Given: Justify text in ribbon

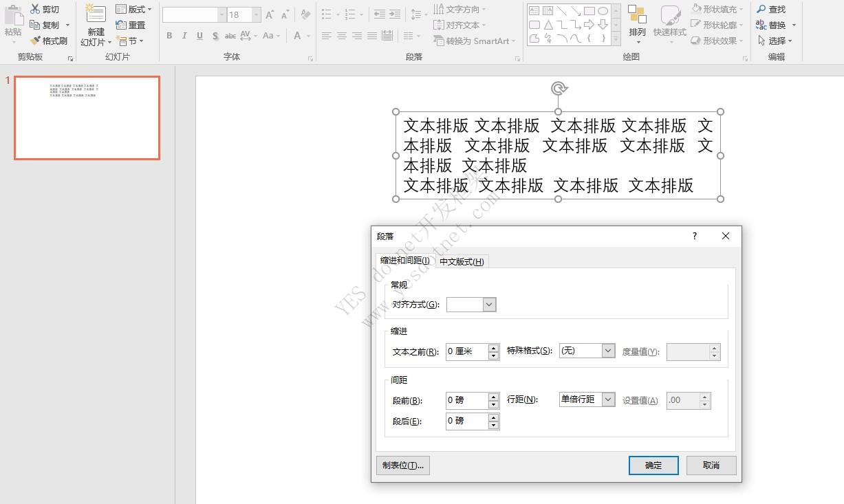Looking at the screenshot, I should (372, 36).
